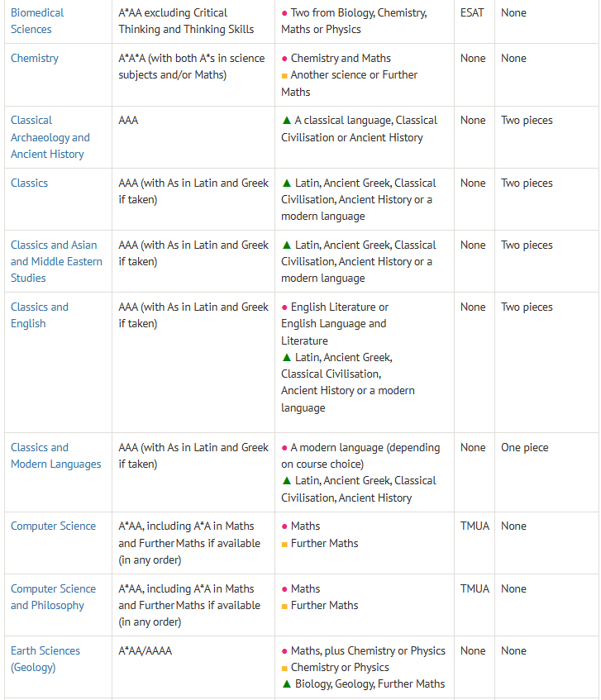The height and width of the screenshot is (700, 601).
Task: Click pink circle beside 'Chemistry and Maths'
Action: 284,59
